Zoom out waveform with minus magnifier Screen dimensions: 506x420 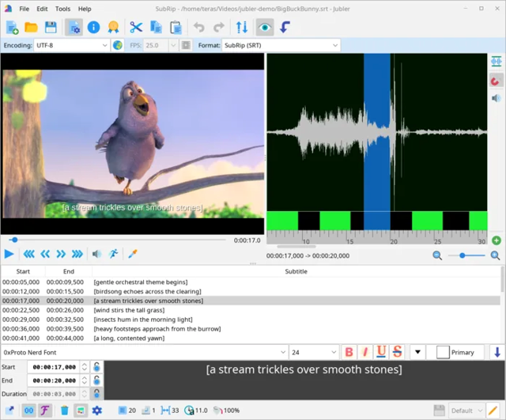click(437, 255)
